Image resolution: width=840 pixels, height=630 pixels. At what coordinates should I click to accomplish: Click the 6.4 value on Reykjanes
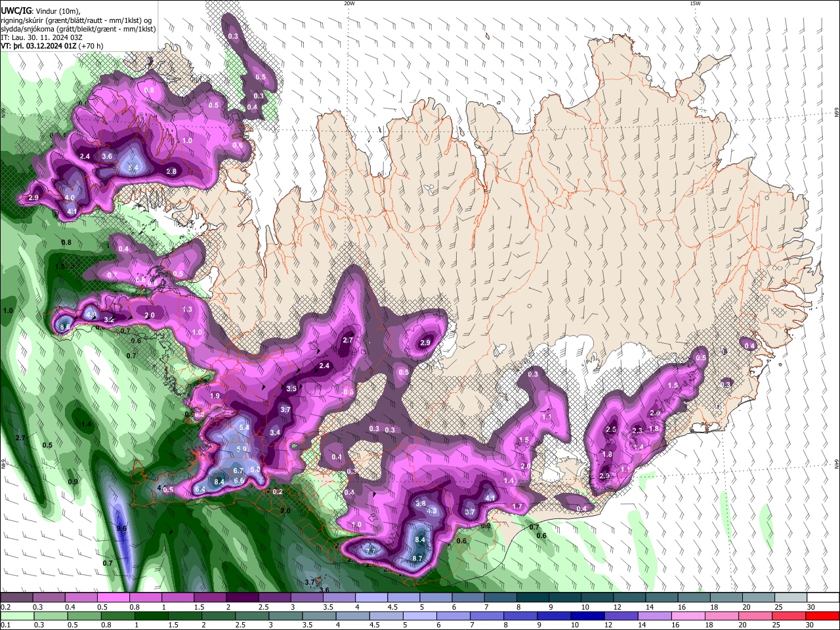[201, 489]
